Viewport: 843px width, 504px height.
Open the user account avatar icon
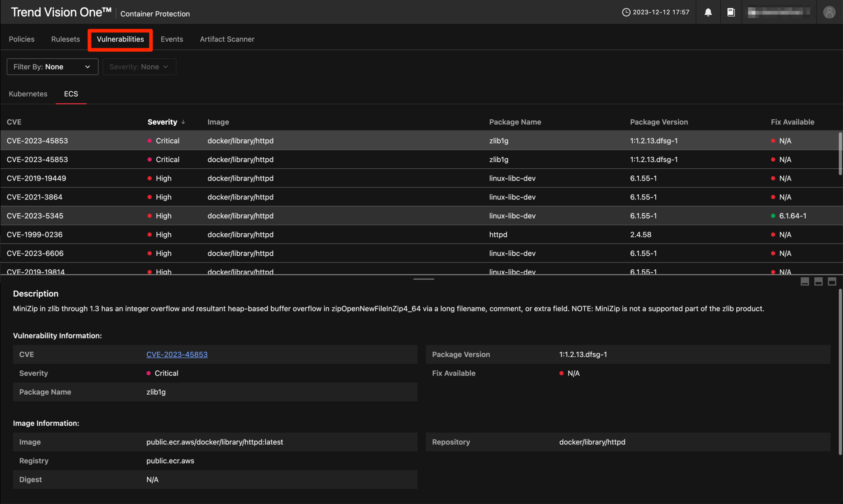(829, 12)
